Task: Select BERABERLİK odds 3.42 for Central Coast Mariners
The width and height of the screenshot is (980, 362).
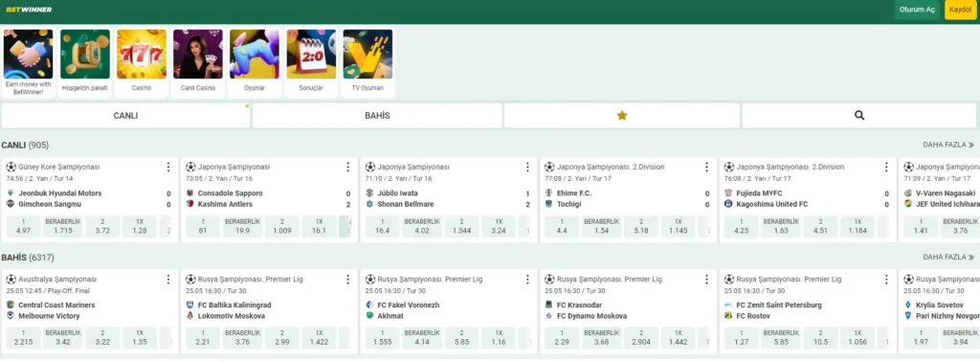Action: 62,338
